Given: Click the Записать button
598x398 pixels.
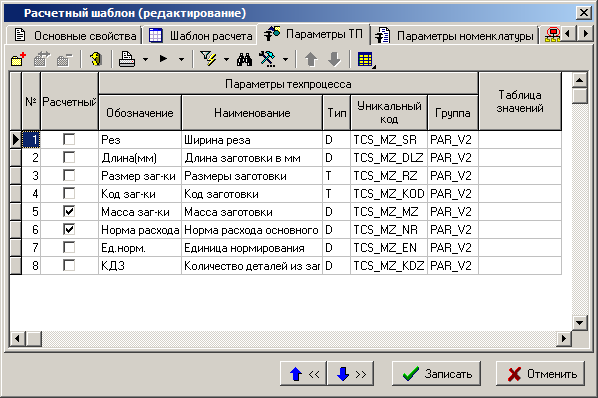Looking at the screenshot, I should click(x=436, y=374).
